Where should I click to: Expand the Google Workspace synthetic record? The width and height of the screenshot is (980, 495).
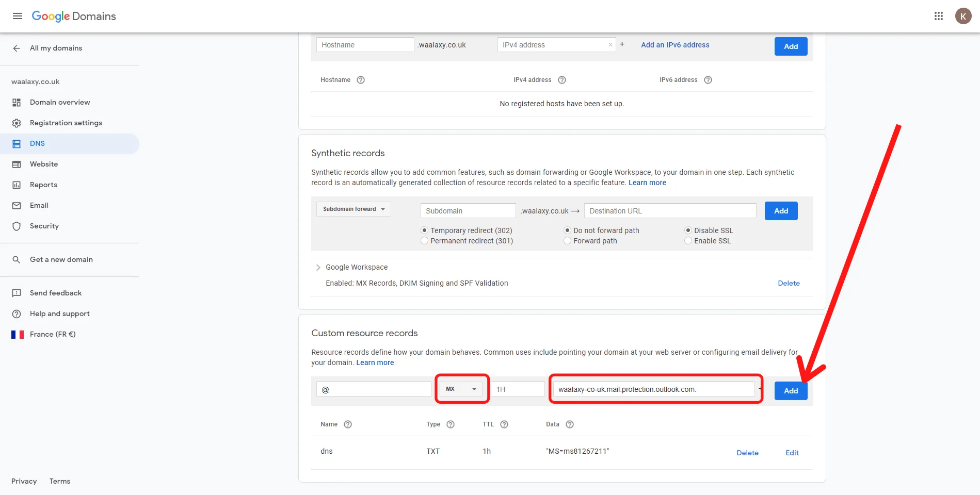tap(318, 268)
